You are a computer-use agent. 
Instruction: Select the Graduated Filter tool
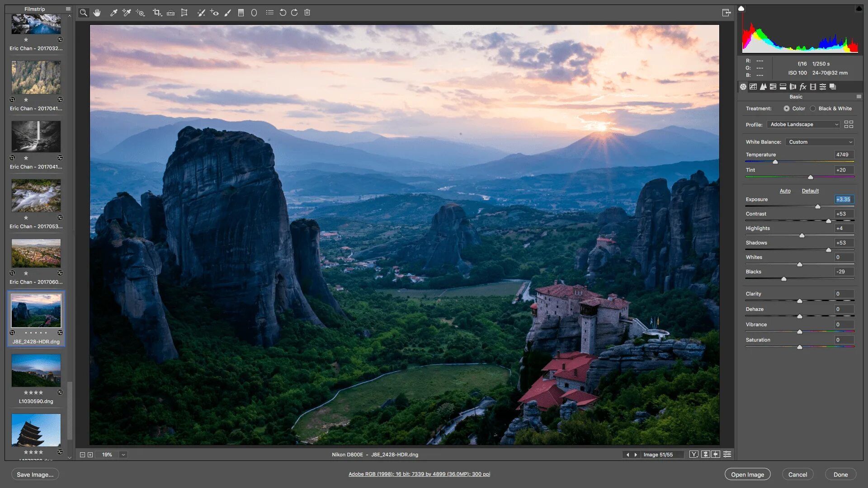241,13
